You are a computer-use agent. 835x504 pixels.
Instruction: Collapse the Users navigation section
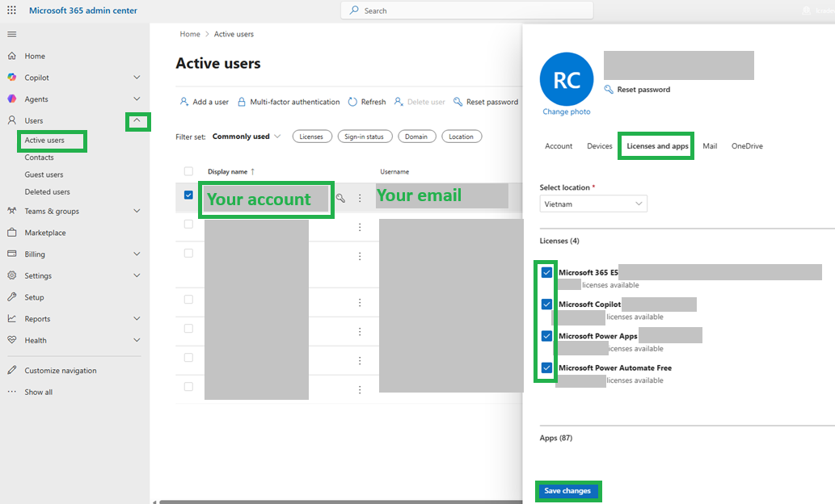pyautogui.click(x=137, y=121)
